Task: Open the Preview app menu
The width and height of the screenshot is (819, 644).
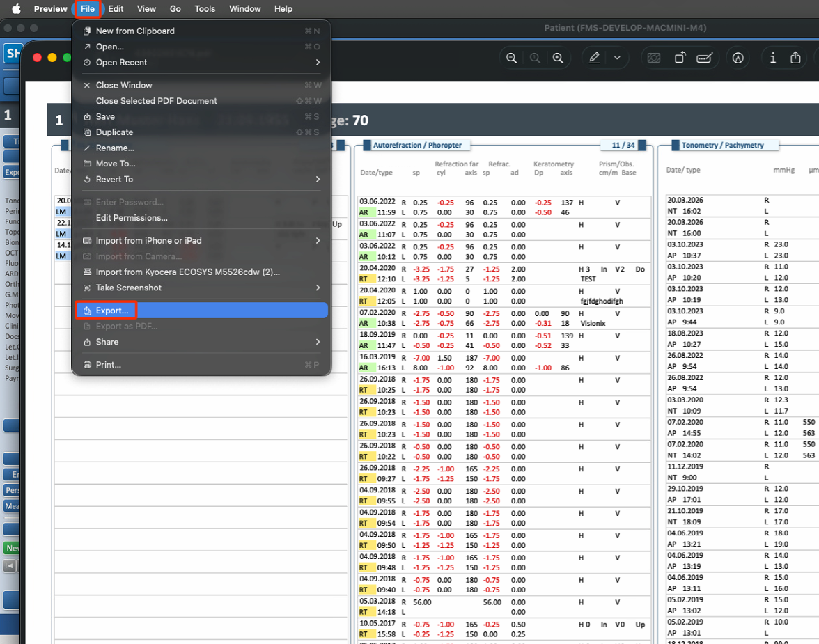Action: [x=50, y=9]
